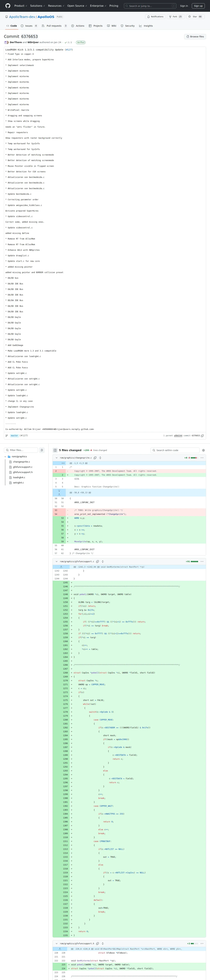Open parent commit a9b6344
210x980 pixels.
click(178, 436)
